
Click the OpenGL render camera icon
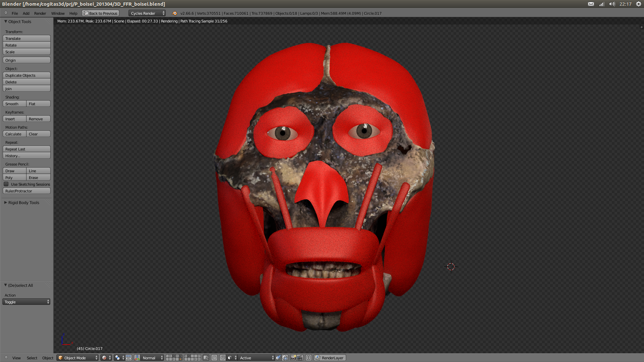point(293,358)
